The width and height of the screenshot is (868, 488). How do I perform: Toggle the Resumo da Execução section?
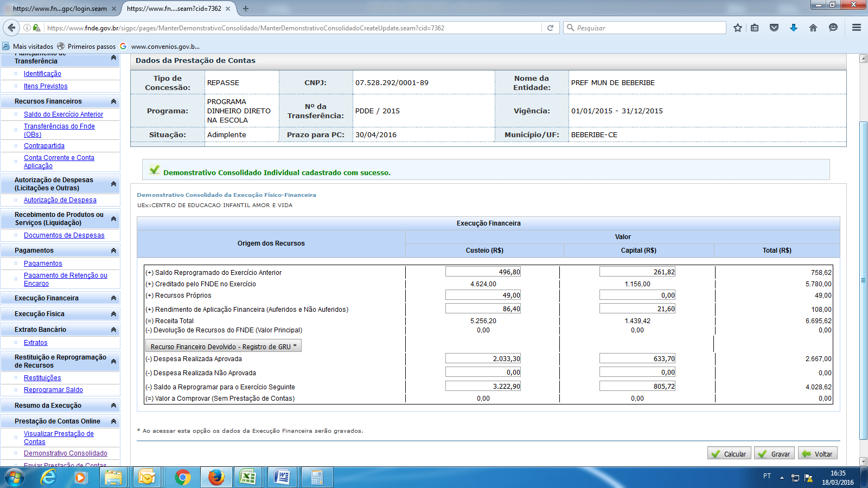pos(113,406)
